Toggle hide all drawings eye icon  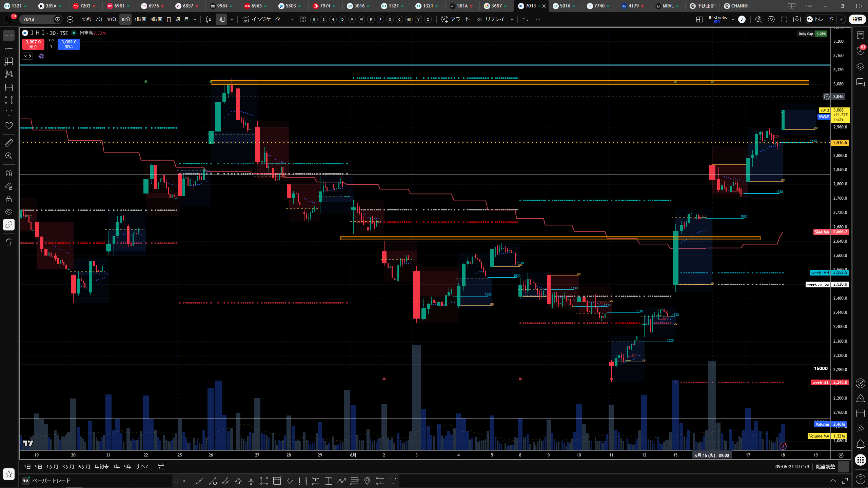(x=9, y=212)
